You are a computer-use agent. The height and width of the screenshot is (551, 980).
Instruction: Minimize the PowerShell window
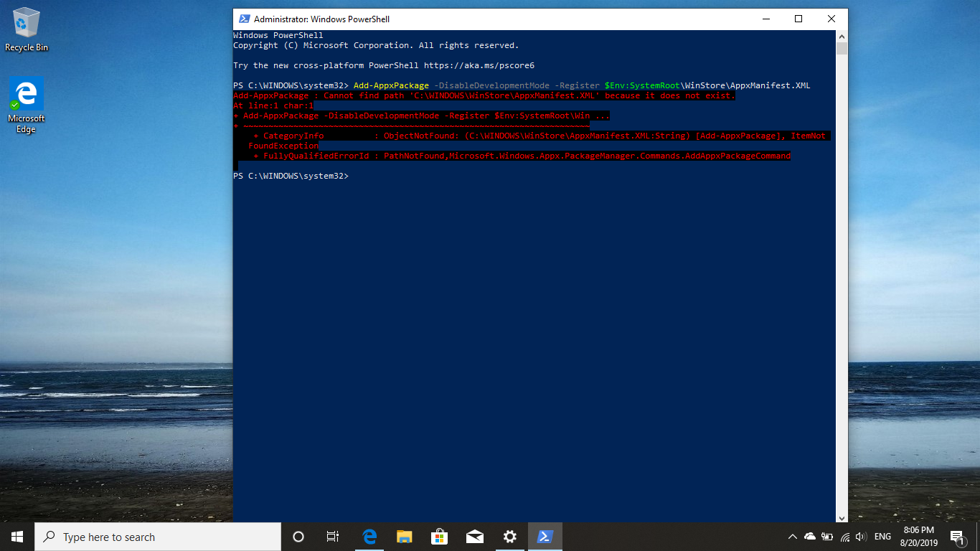click(x=765, y=19)
